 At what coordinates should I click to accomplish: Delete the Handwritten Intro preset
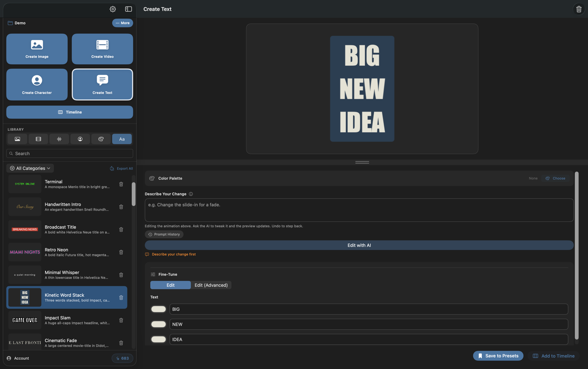121,207
